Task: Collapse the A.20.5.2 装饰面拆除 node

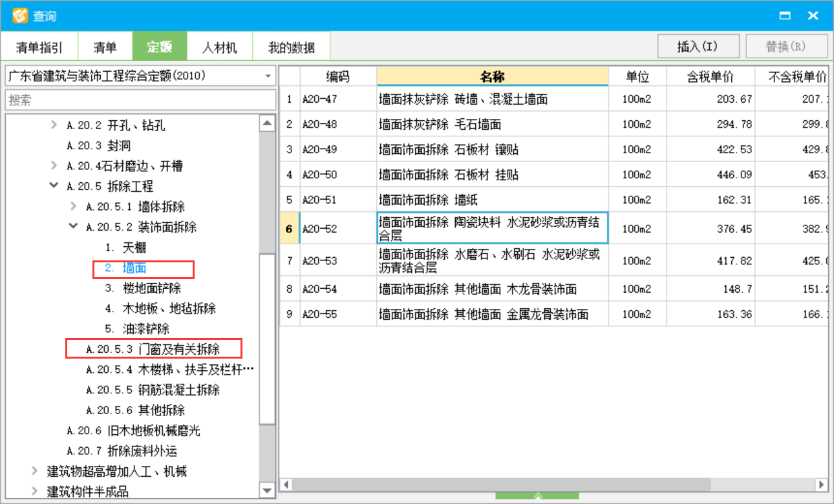Action: point(73,227)
